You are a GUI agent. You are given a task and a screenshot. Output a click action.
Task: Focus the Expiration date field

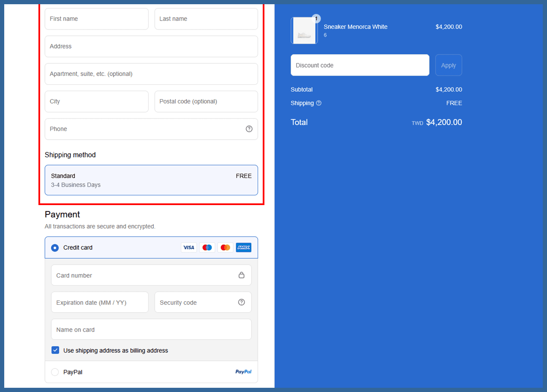pos(100,303)
